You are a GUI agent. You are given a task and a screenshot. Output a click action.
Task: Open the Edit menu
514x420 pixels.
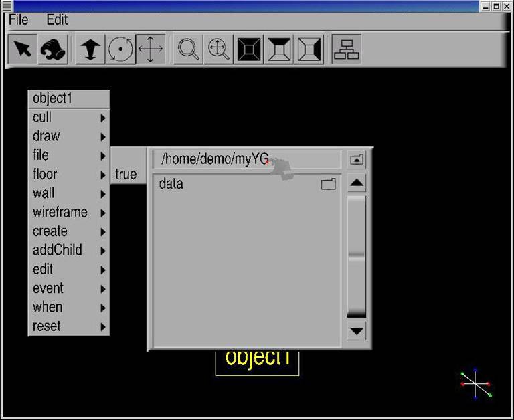click(57, 20)
